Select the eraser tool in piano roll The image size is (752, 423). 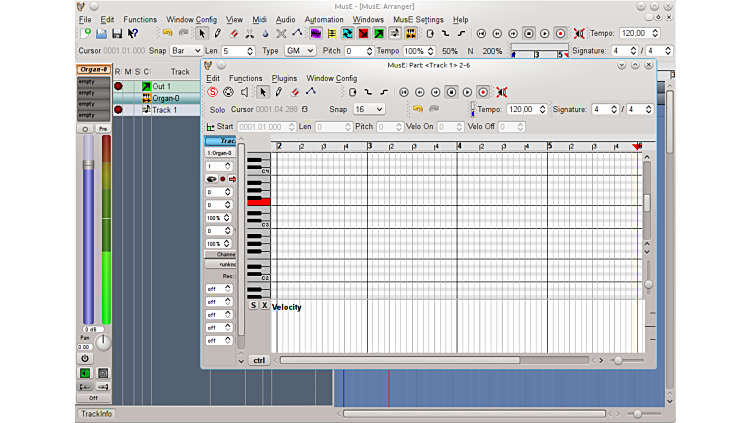pyautogui.click(x=295, y=92)
